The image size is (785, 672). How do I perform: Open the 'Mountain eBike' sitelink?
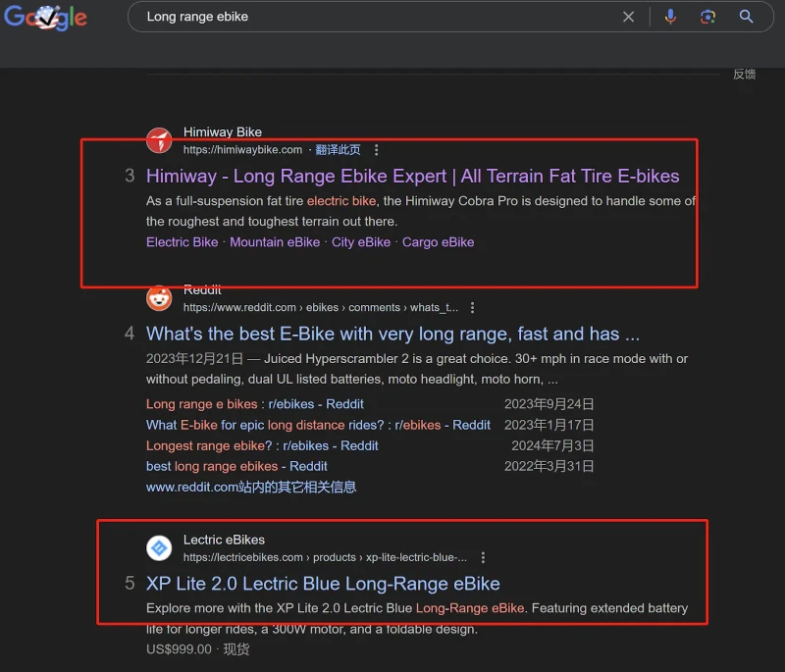point(275,242)
